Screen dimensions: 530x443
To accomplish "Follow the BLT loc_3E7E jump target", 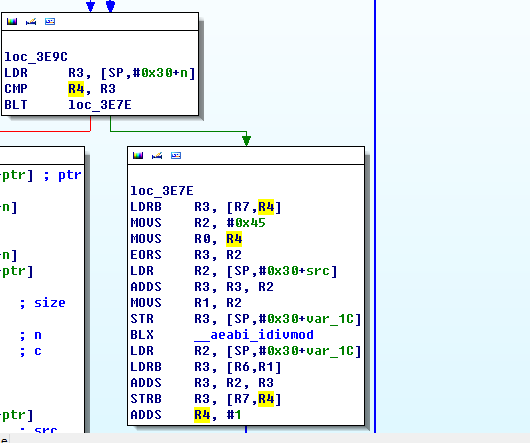I will pyautogui.click(x=100, y=105).
